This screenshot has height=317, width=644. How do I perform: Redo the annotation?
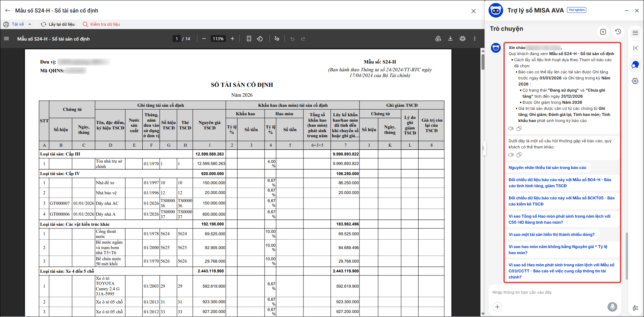click(303, 39)
